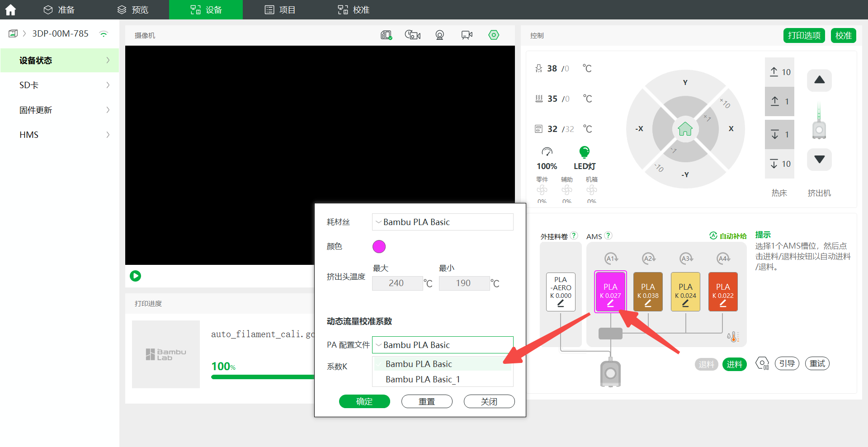Refresh AMS slot A2

point(649,259)
